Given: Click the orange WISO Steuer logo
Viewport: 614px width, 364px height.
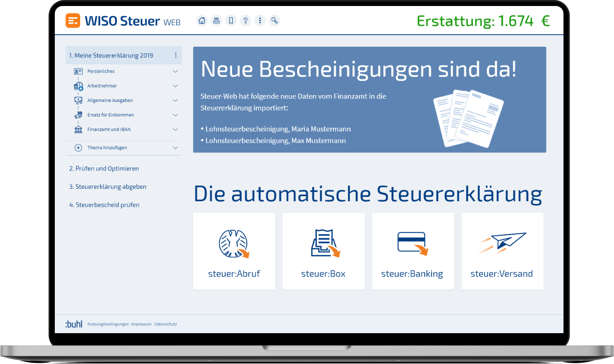Looking at the screenshot, I should (73, 21).
